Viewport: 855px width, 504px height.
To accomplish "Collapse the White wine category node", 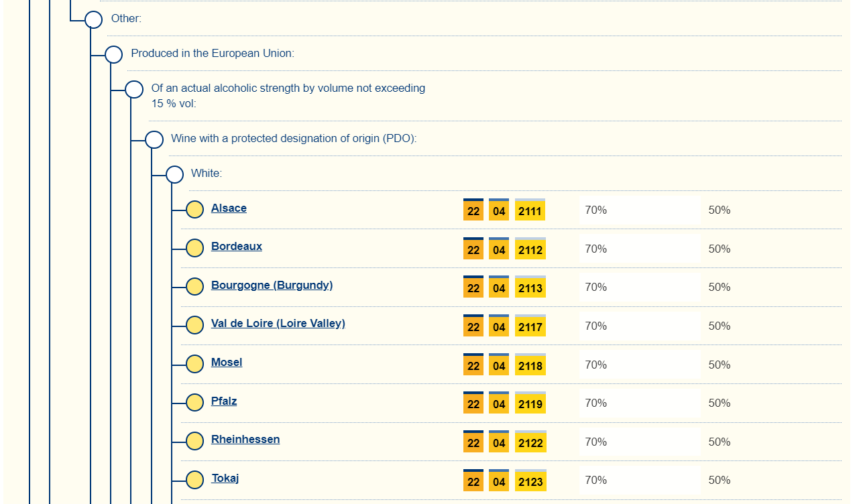I will coord(174,174).
